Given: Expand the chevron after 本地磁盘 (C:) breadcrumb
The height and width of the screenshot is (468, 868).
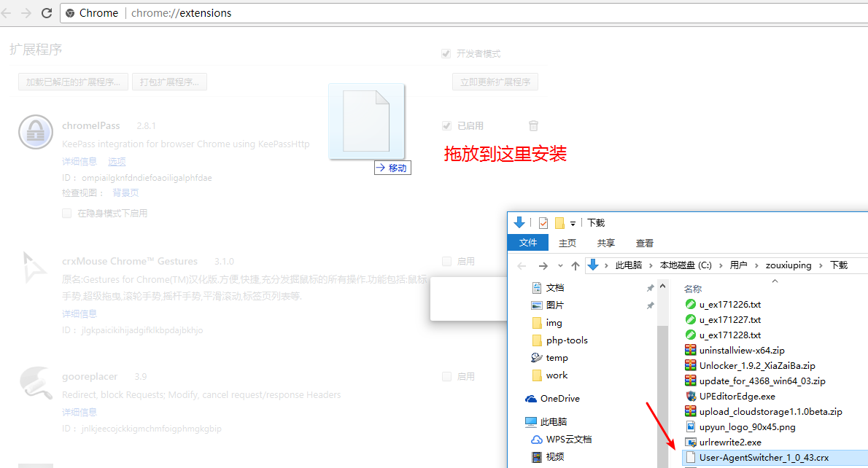Looking at the screenshot, I should pyautogui.click(x=721, y=265).
